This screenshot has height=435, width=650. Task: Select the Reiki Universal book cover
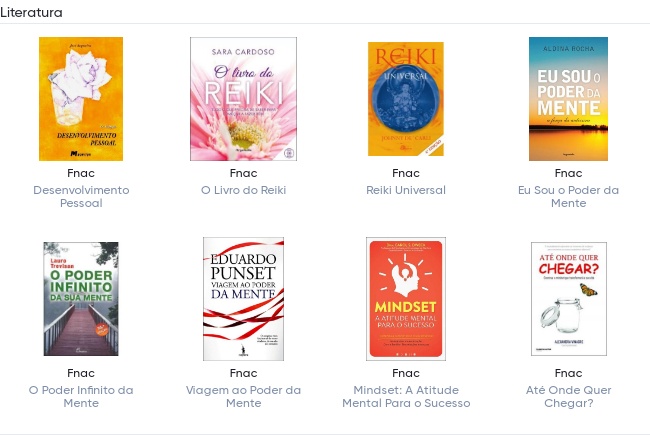pyautogui.click(x=406, y=99)
